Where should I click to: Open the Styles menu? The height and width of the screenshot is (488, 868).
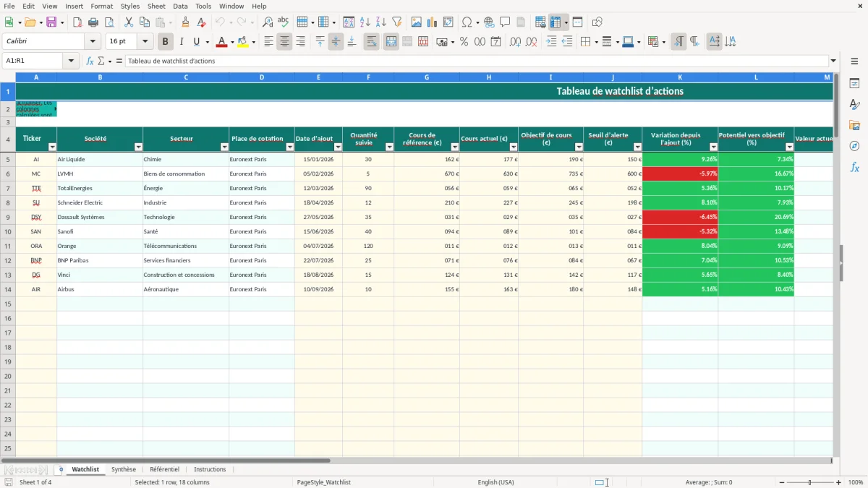130,6
